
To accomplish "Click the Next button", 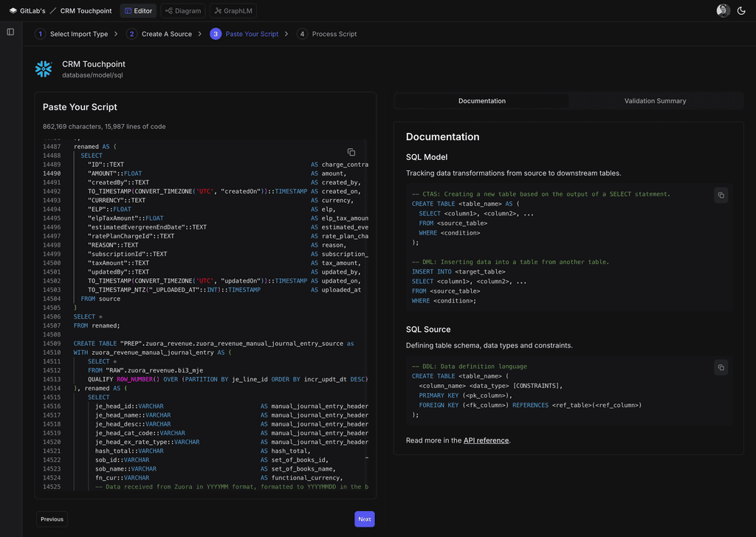I will (x=364, y=519).
